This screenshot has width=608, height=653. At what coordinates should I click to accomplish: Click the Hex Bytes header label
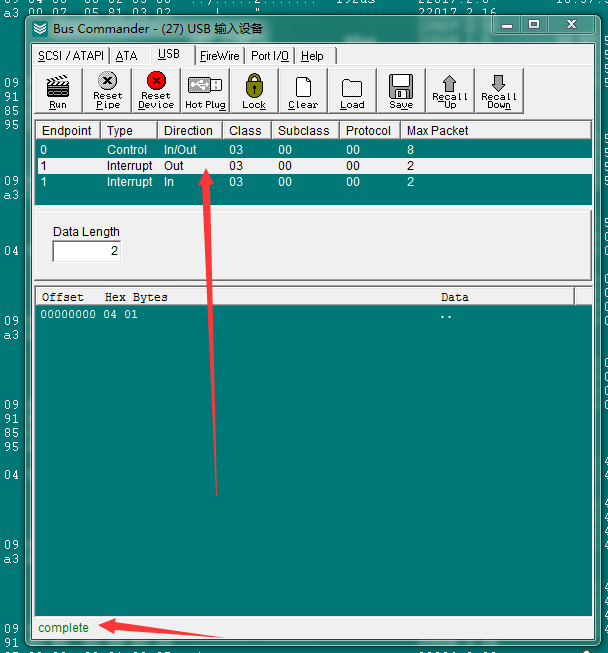(136, 297)
